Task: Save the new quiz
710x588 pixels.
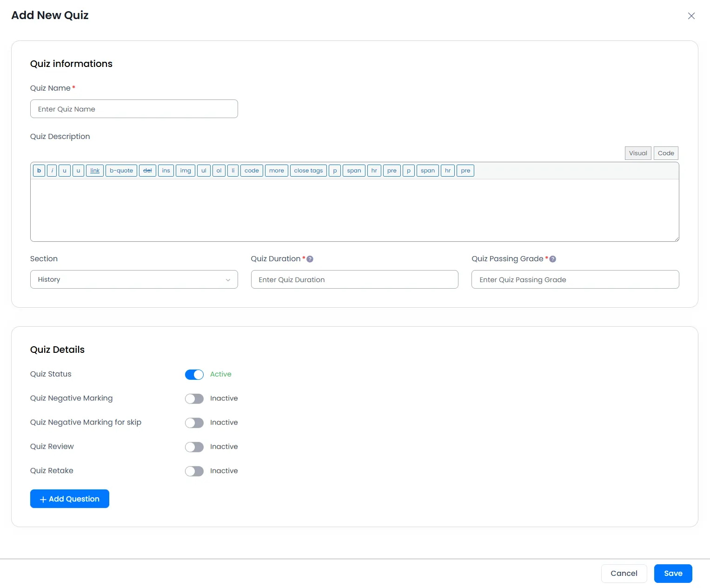Action: click(x=673, y=574)
